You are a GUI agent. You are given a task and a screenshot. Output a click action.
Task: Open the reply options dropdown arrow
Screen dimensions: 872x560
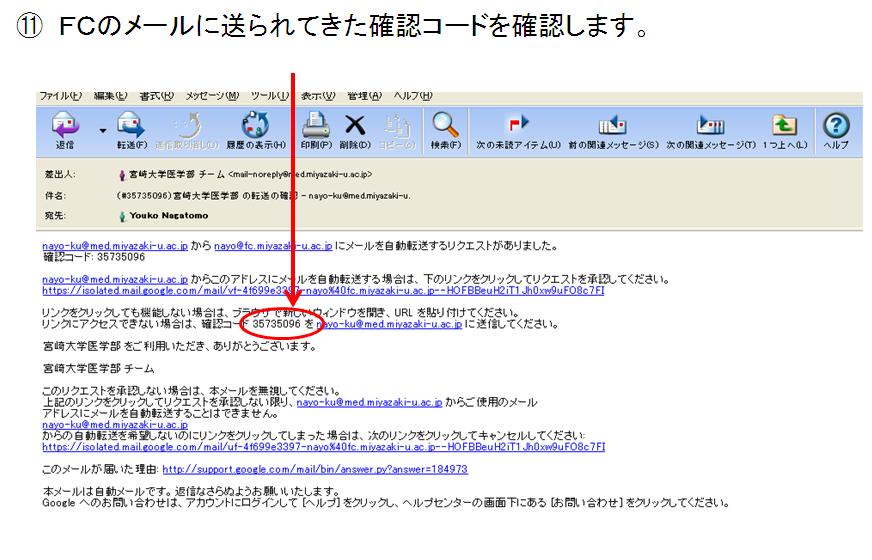(x=102, y=131)
